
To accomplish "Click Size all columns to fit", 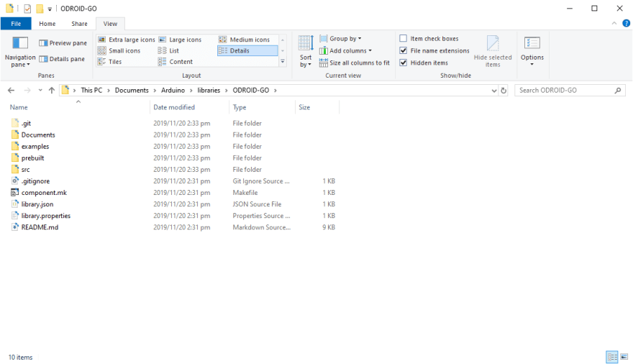I will [x=355, y=63].
